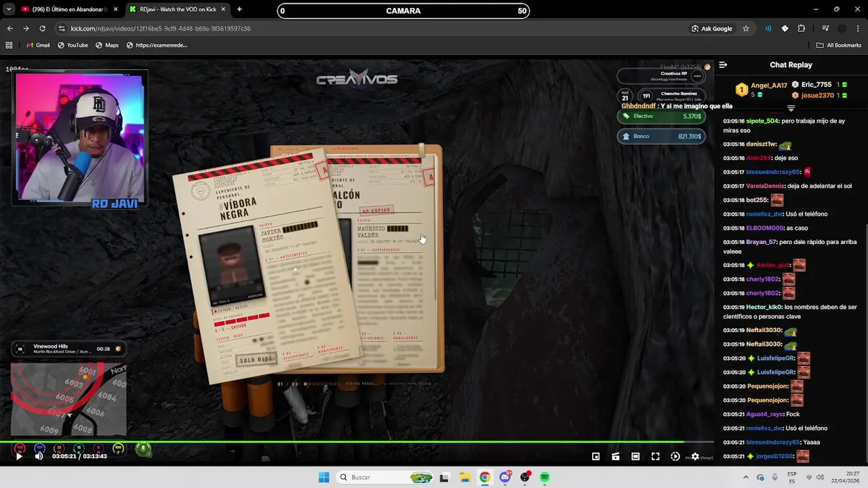The height and width of the screenshot is (488, 868).
Task: Open Spotify from the taskbar
Action: click(x=545, y=477)
